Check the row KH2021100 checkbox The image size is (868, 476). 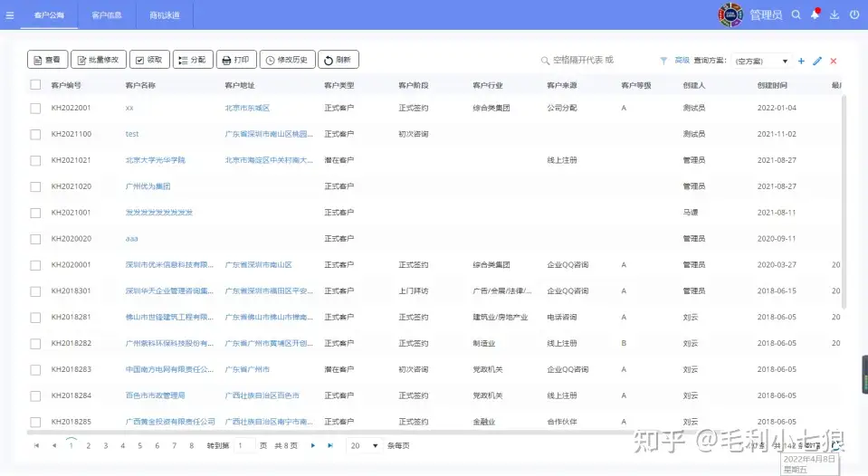coord(35,135)
